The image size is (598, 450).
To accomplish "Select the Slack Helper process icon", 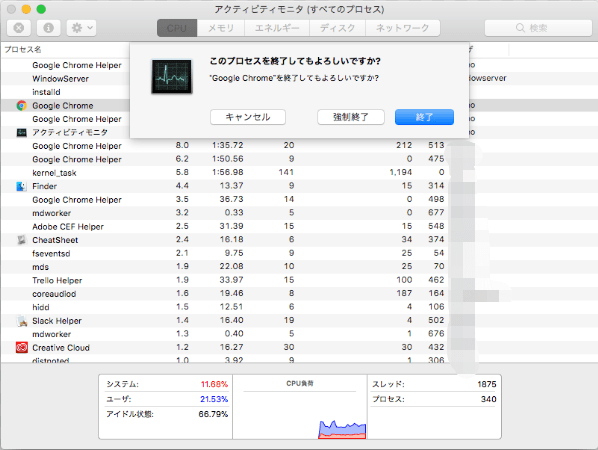I will point(21,321).
